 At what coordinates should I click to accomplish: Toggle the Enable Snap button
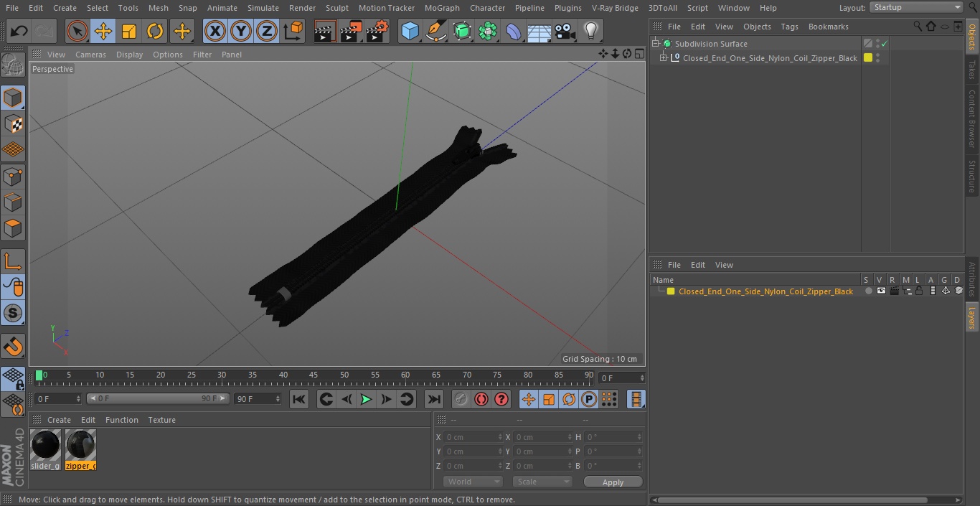click(x=13, y=313)
